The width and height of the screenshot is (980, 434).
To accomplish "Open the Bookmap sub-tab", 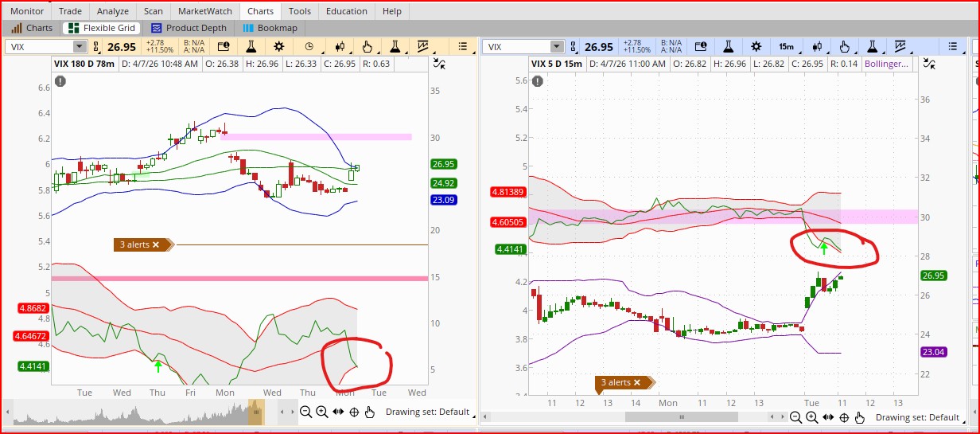I will point(270,28).
